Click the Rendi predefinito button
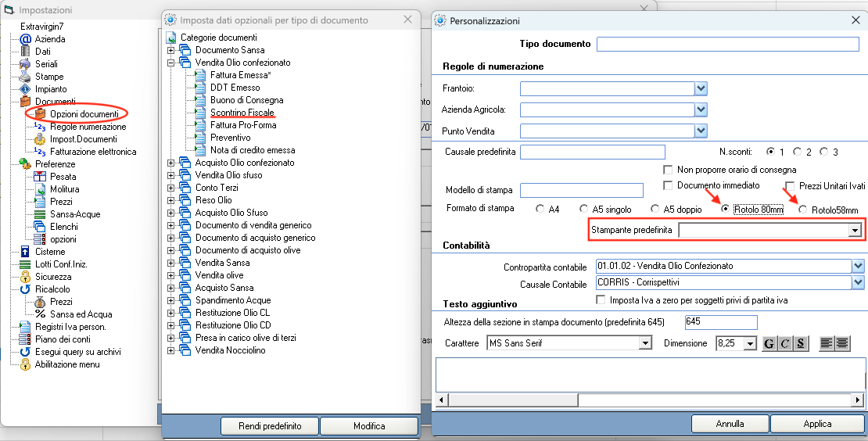Viewport: 868px width, 441px height. click(270, 426)
